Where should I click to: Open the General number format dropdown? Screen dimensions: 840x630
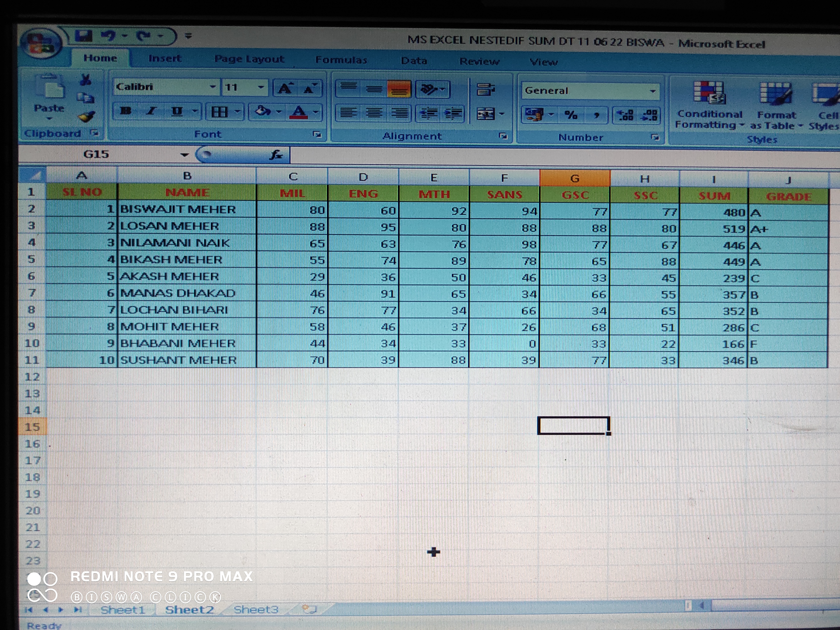[x=652, y=91]
